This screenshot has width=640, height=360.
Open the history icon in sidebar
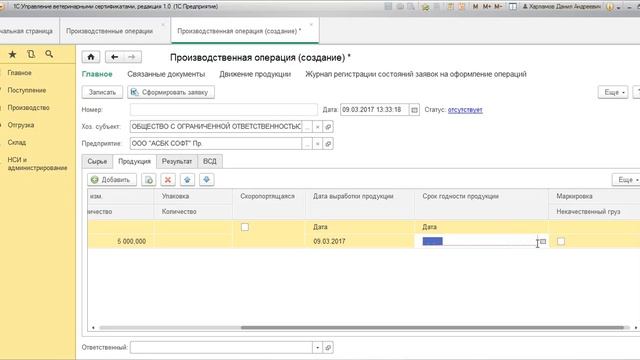point(31,54)
